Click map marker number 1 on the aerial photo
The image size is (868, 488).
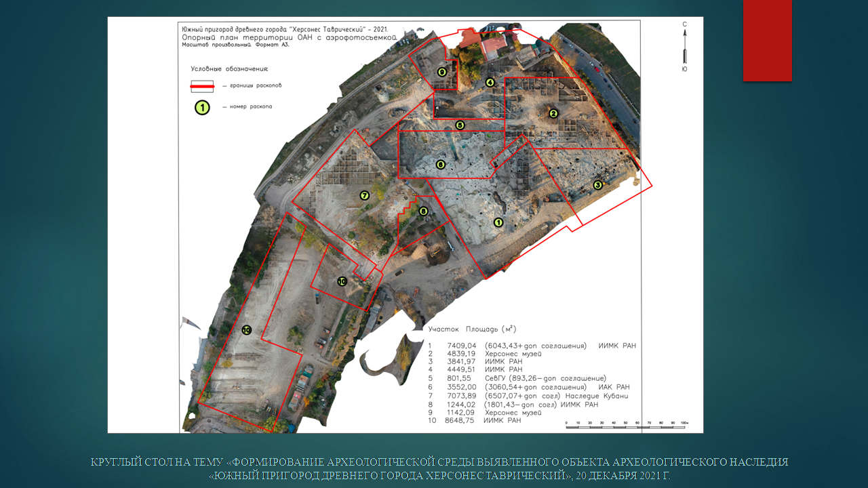(498, 222)
